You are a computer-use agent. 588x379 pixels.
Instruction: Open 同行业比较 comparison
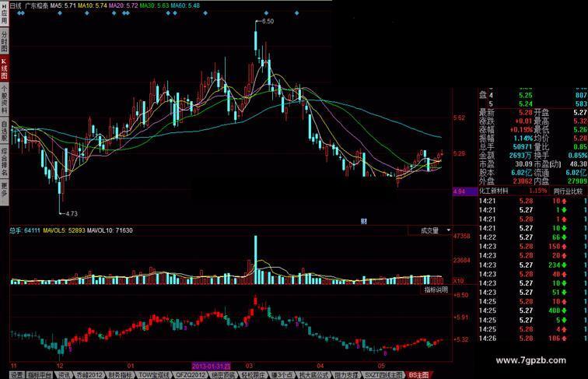(x=568, y=191)
